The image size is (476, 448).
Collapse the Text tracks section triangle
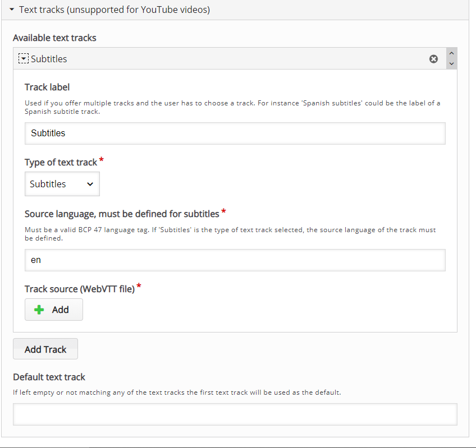coord(12,10)
